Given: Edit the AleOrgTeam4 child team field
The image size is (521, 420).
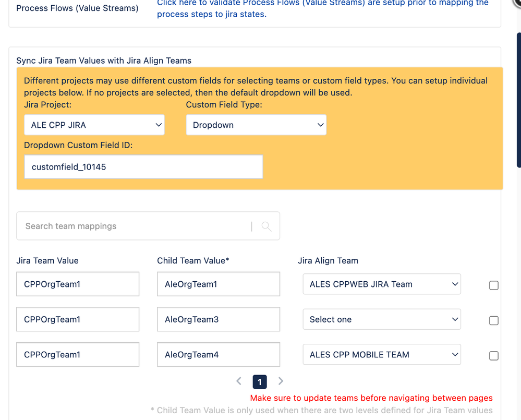Looking at the screenshot, I should [x=219, y=355].
